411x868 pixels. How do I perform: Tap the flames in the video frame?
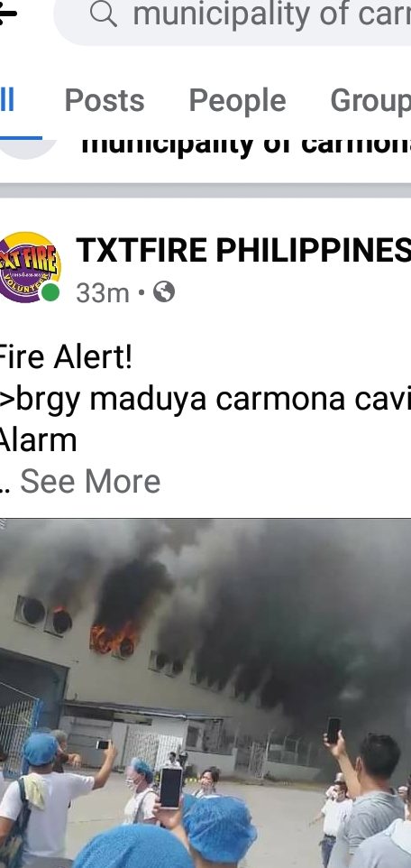114,639
